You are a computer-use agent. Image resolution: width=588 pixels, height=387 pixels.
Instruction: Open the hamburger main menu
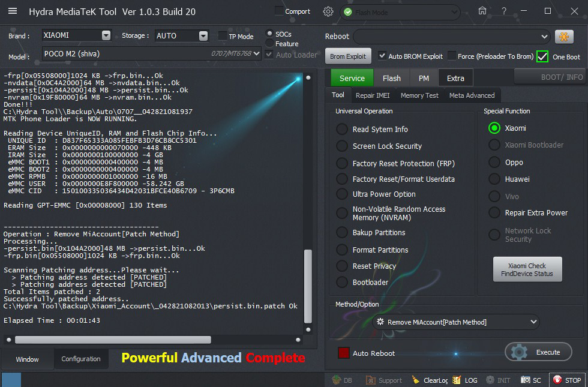click(x=13, y=11)
